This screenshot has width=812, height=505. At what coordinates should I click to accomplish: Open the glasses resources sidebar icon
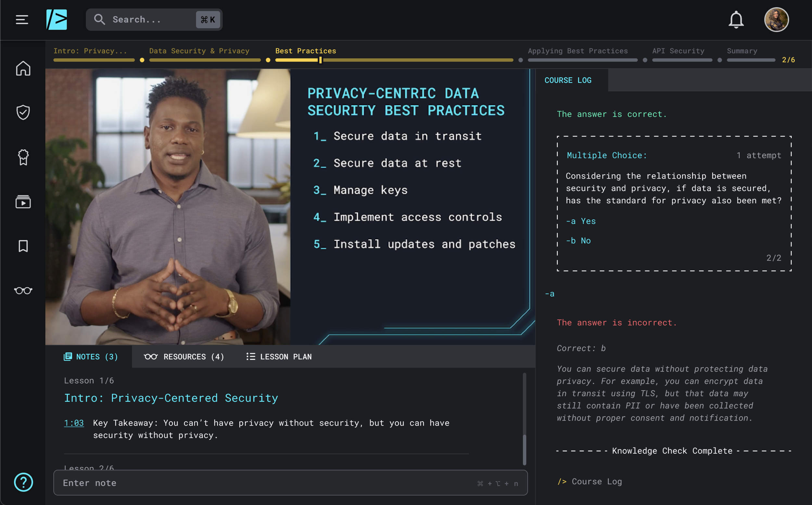tap(23, 290)
